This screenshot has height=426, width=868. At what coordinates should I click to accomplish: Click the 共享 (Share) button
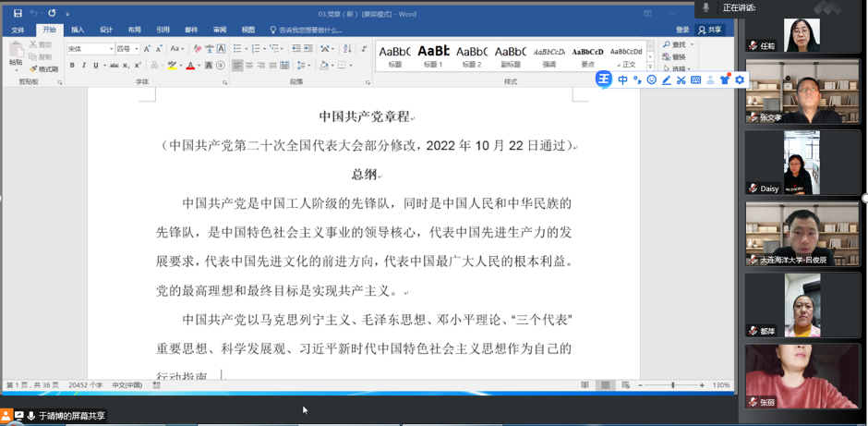tap(710, 30)
